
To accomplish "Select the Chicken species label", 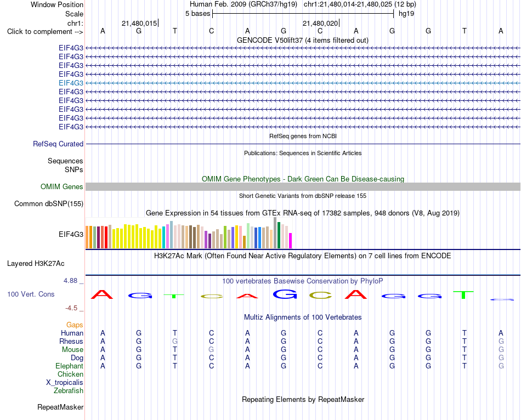I will (70, 374).
